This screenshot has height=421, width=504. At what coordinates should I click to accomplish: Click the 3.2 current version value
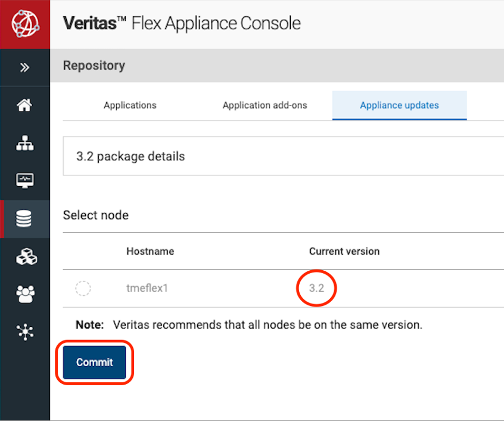(316, 289)
